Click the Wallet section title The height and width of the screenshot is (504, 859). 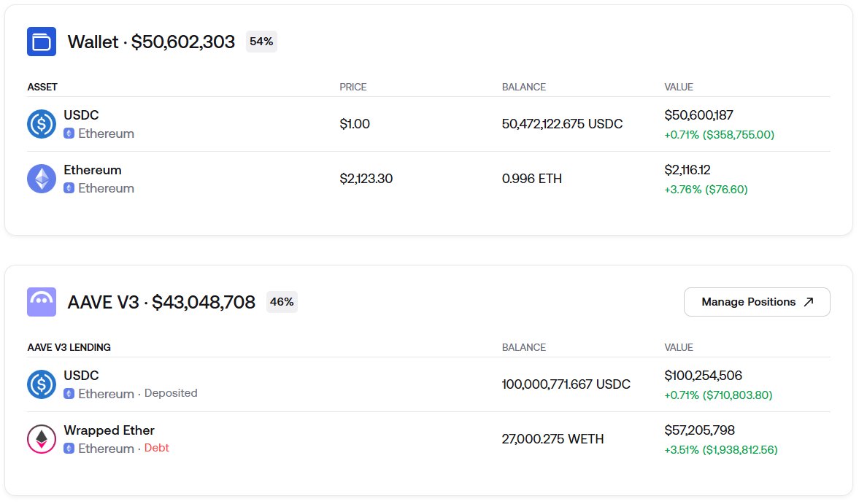(151, 42)
